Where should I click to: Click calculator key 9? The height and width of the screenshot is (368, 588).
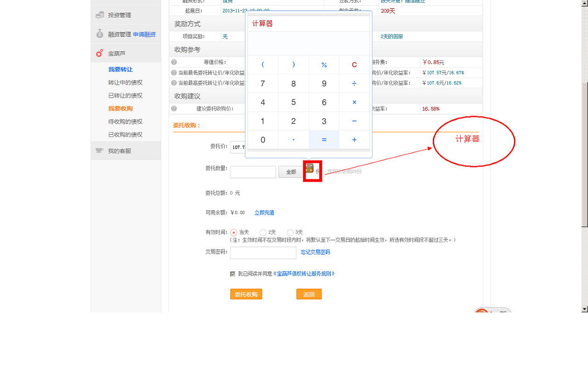click(324, 84)
